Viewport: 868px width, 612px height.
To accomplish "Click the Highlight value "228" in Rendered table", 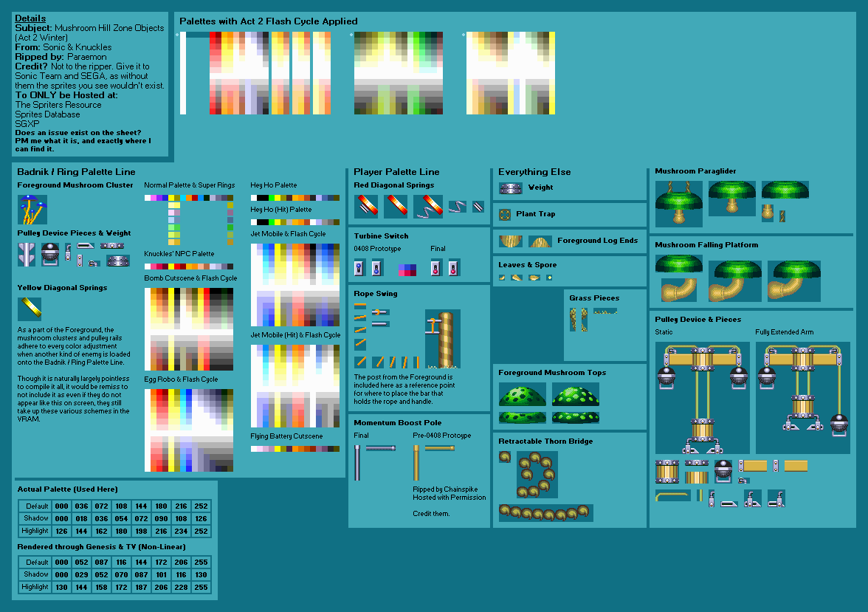I will tap(181, 587).
